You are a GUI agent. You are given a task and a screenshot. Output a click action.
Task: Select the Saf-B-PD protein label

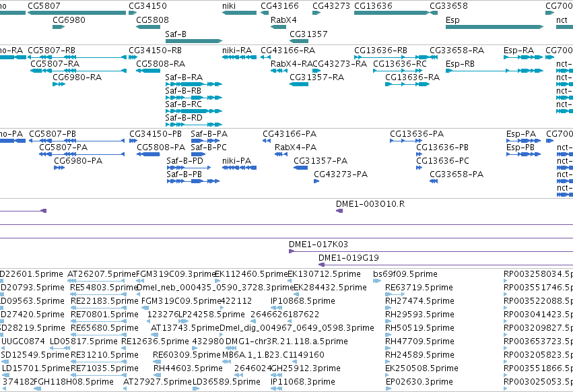[x=184, y=161]
